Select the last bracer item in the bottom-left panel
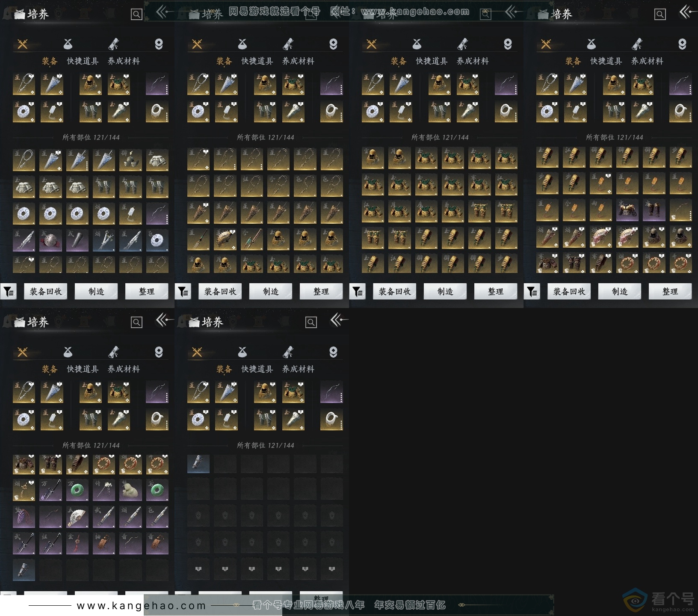 (24, 570)
